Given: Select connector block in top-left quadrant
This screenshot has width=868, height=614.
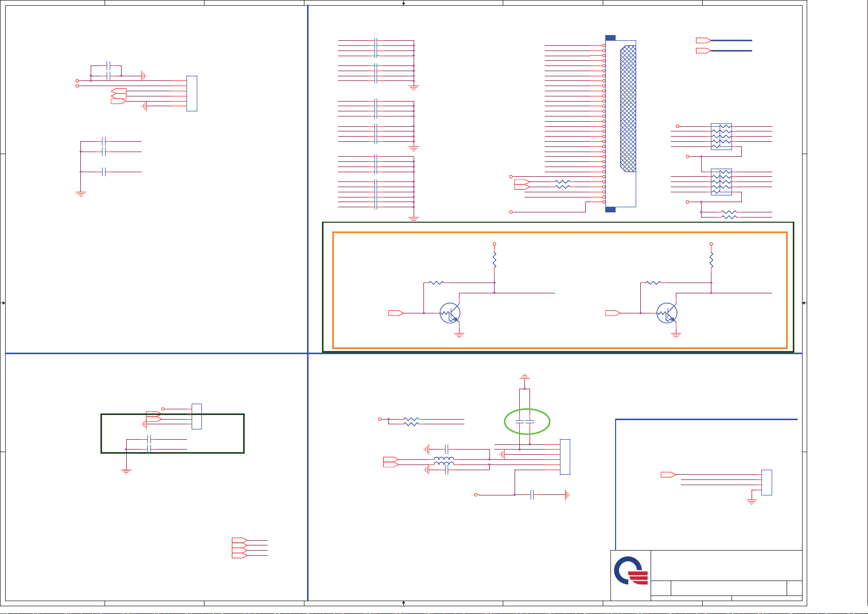Looking at the screenshot, I should coord(192,93).
